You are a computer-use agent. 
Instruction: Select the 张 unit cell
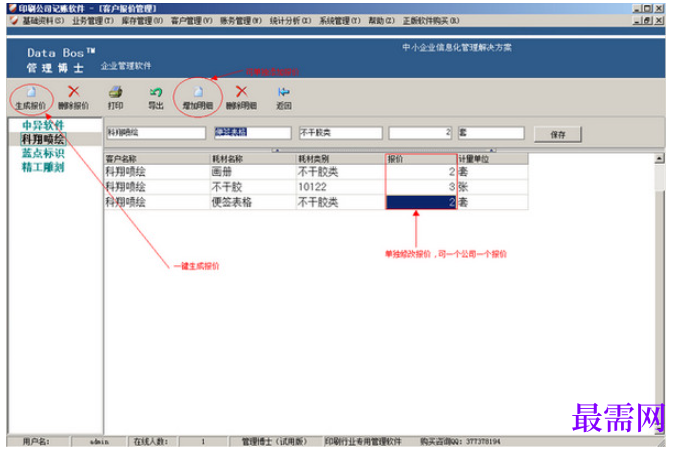[492, 187]
